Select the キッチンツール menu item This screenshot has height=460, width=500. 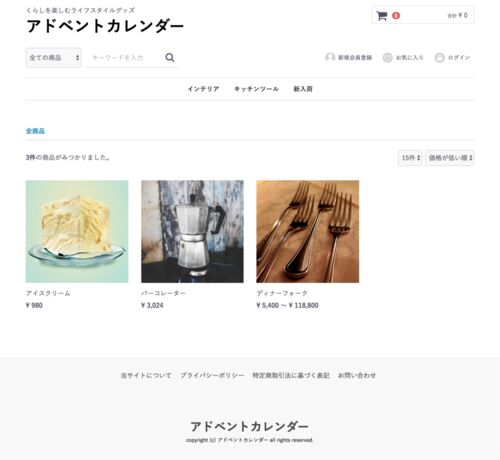[256, 89]
